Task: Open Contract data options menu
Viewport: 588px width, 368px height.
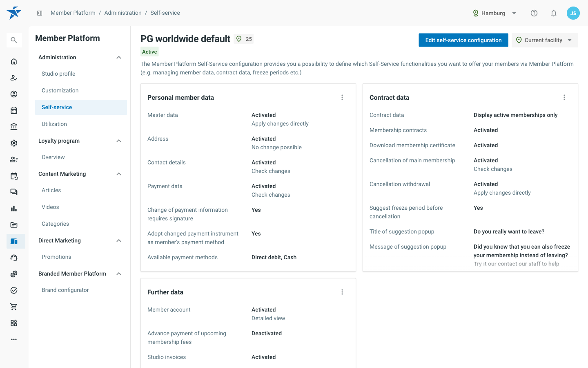Action: 564,97
